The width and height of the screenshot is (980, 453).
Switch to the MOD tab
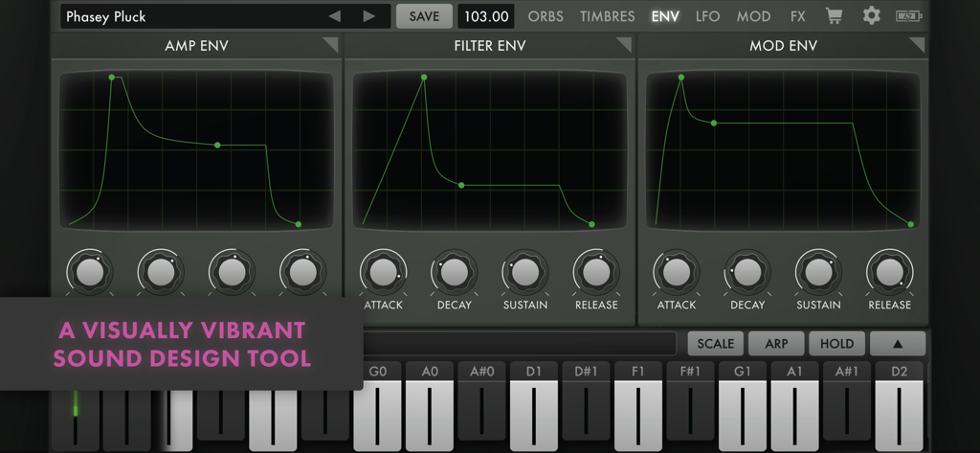[x=753, y=16]
